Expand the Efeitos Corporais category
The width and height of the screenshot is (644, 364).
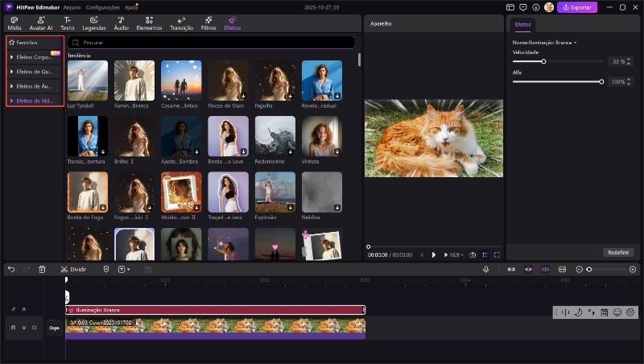pyautogui.click(x=34, y=57)
